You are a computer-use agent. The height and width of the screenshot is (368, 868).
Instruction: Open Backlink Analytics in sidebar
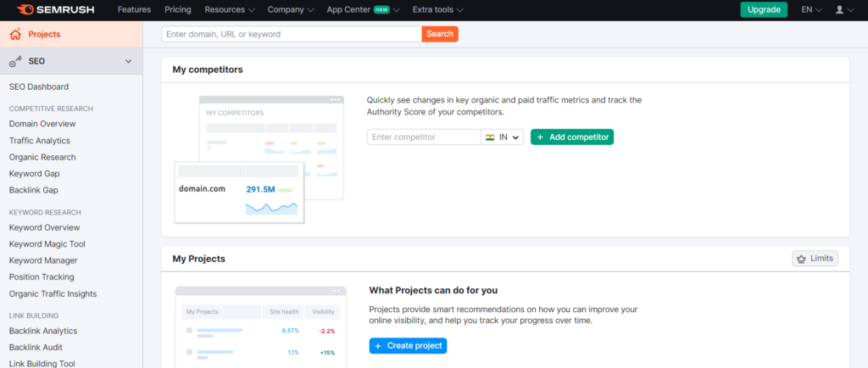(43, 331)
